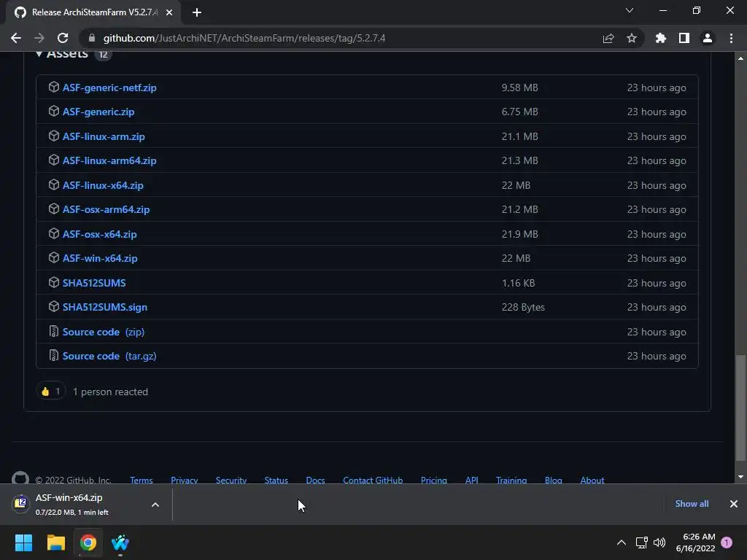The width and height of the screenshot is (747, 560).
Task: Open the SHA512SUMS.sign link
Action: pyautogui.click(x=105, y=307)
